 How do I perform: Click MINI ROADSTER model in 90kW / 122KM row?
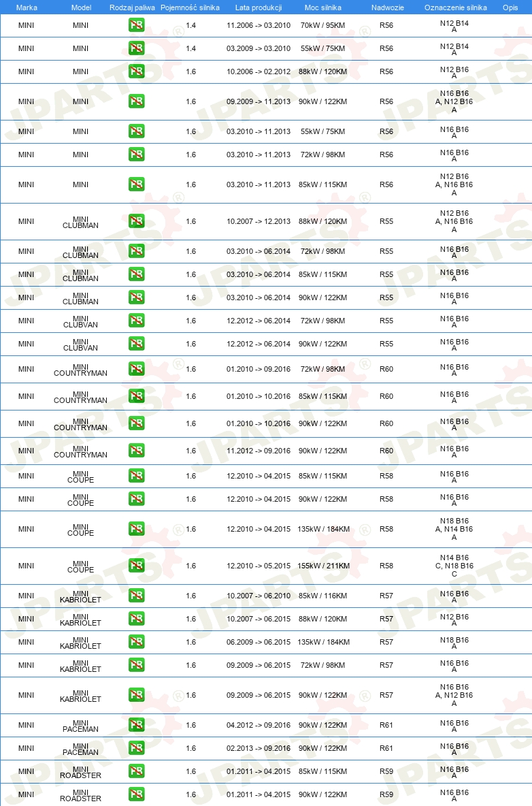coord(81,795)
